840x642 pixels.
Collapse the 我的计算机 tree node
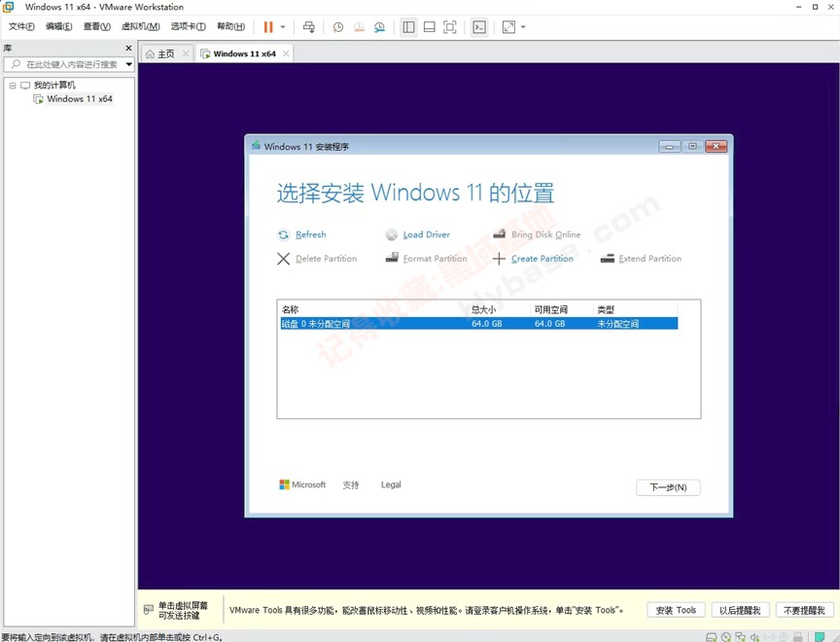pos(13,86)
